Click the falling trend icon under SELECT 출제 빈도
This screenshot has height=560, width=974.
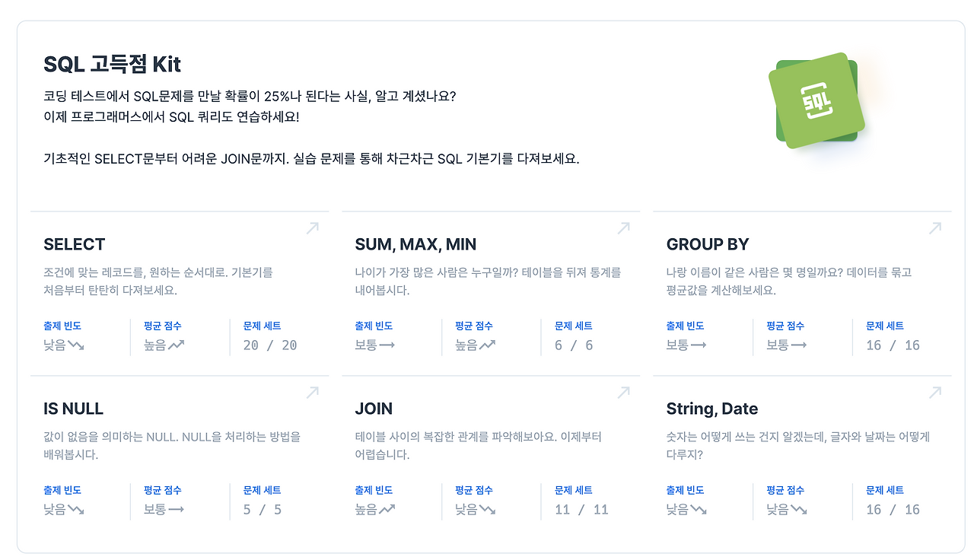(x=75, y=345)
